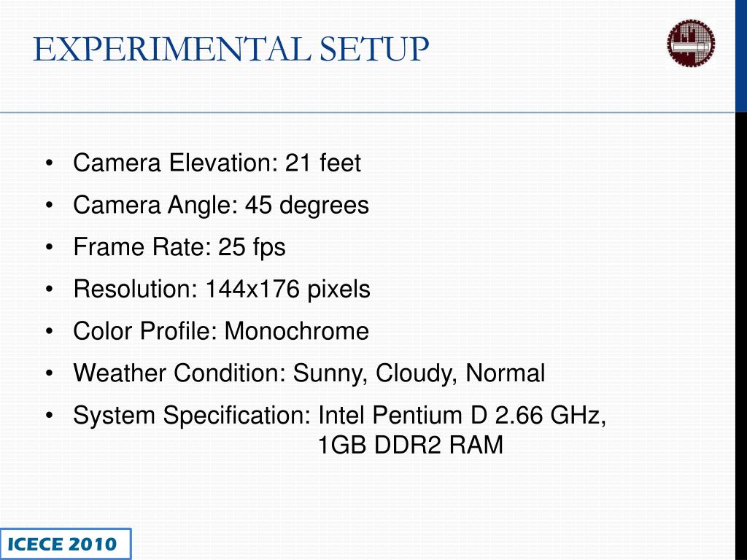Click the bullet before System Specification

[49, 415]
